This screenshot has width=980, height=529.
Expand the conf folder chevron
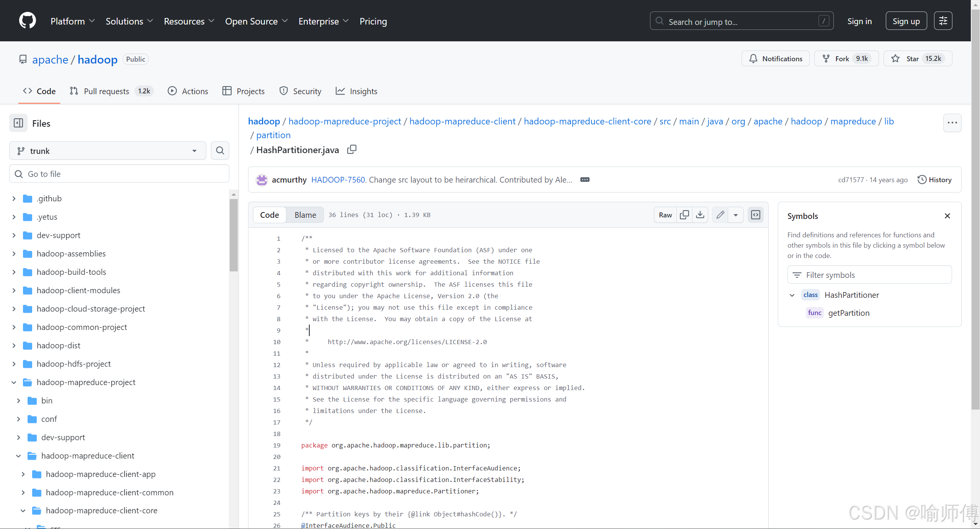18,419
